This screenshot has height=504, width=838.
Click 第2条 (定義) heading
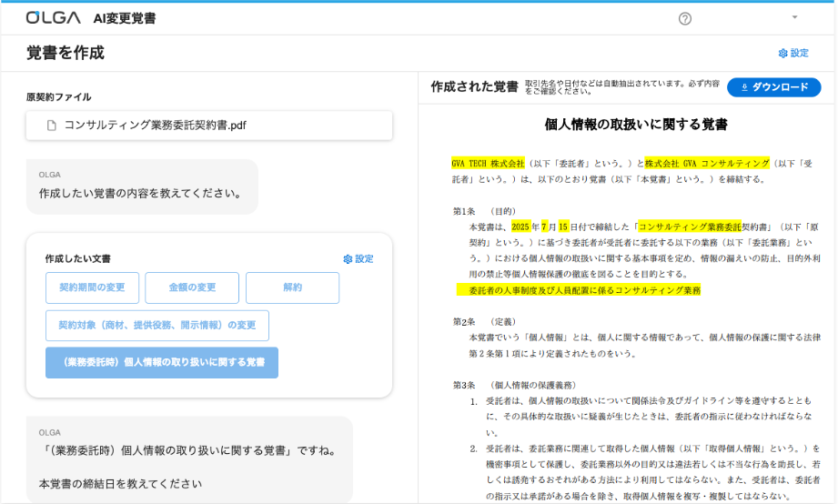click(x=484, y=322)
